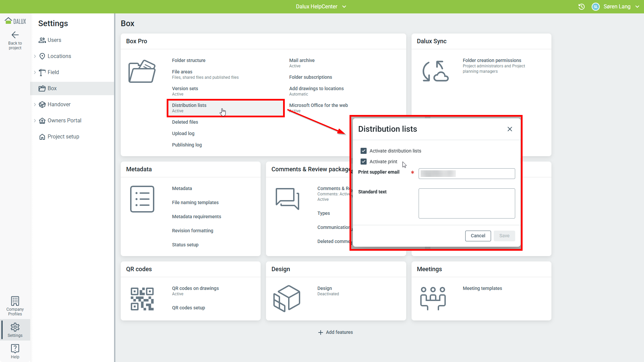Click the Standard text box
Image resolution: width=644 pixels, height=362 pixels.
[467, 203]
